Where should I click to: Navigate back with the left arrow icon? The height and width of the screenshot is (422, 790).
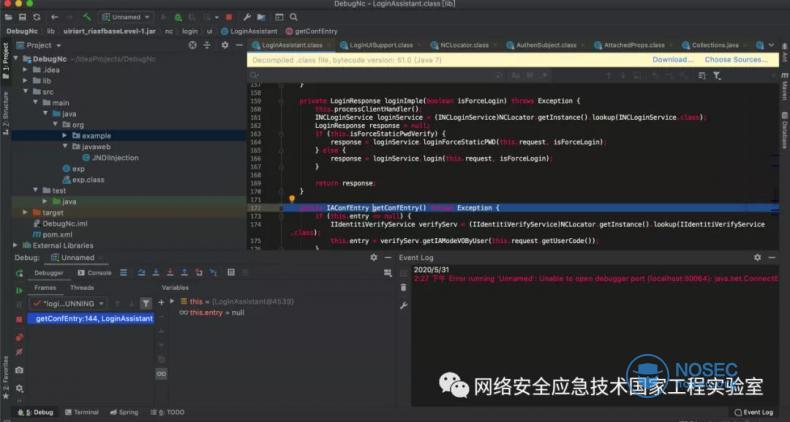[54, 17]
